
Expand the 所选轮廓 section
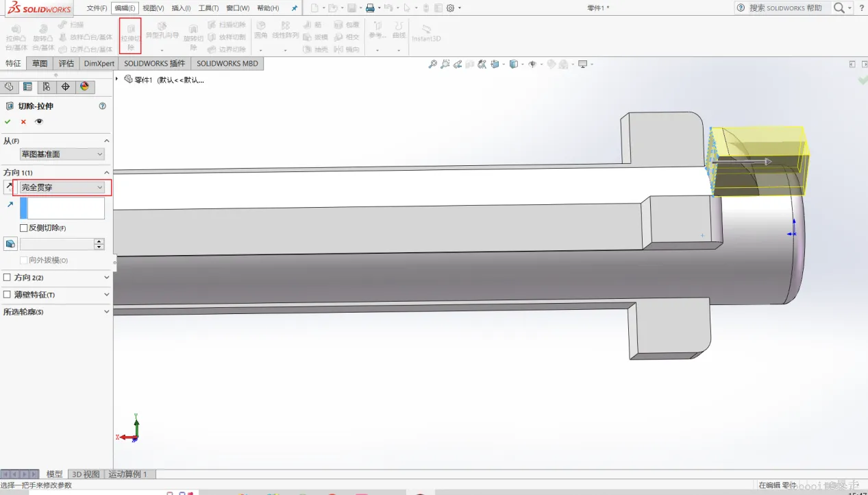click(106, 312)
